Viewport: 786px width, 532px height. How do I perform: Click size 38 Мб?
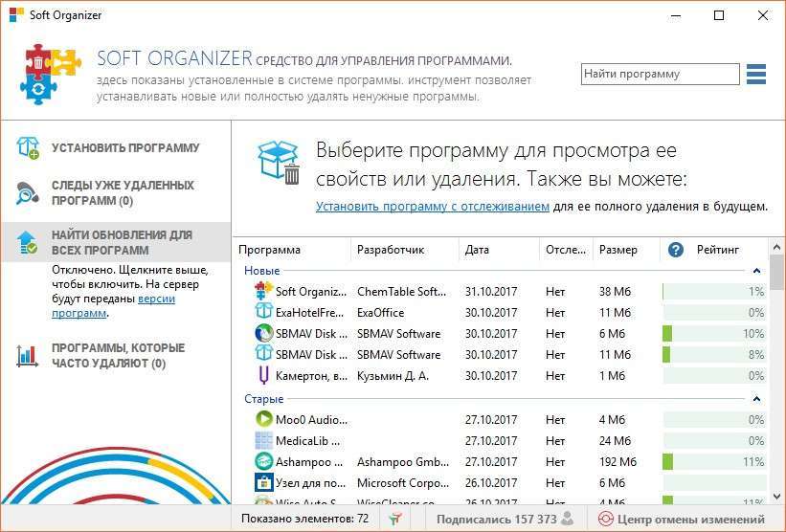click(x=615, y=292)
